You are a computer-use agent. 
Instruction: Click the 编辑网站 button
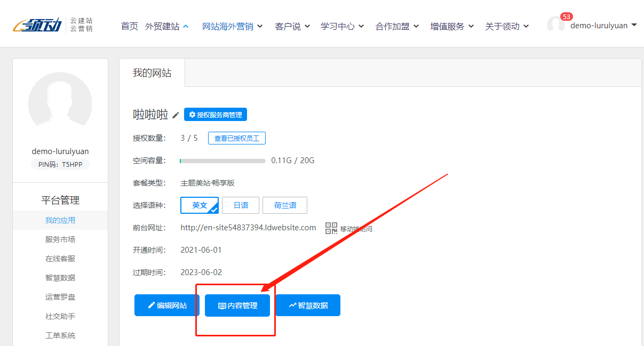click(x=166, y=305)
